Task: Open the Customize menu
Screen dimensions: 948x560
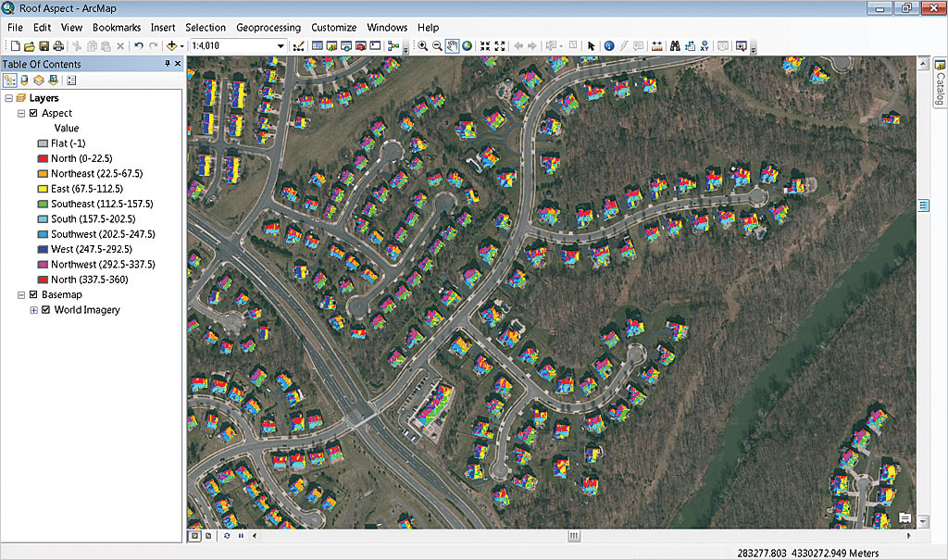Action: point(333,27)
